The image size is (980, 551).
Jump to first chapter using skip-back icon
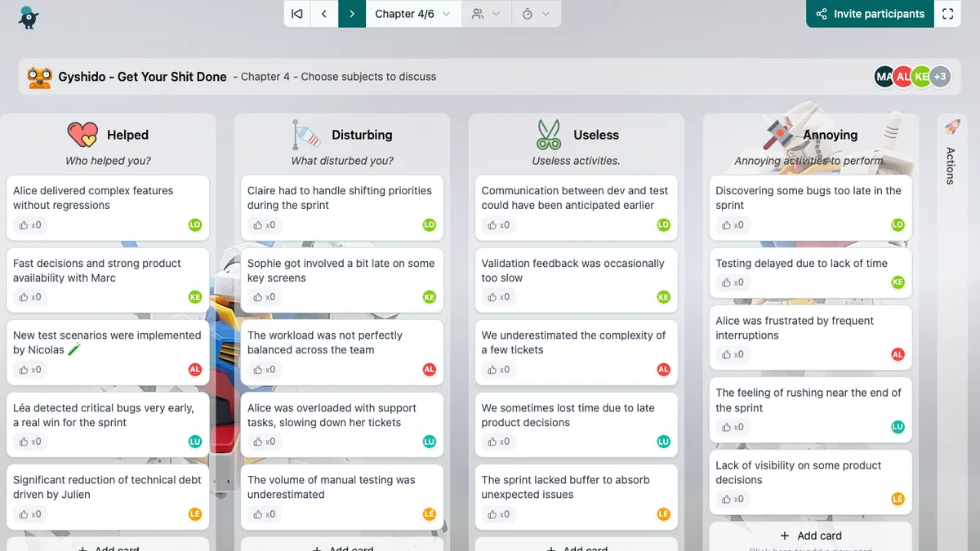point(297,14)
